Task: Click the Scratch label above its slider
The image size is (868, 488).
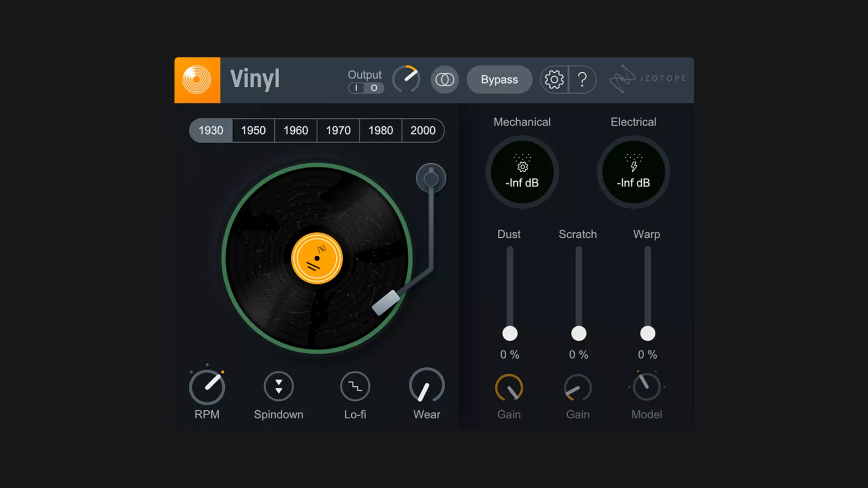Action: (578, 234)
